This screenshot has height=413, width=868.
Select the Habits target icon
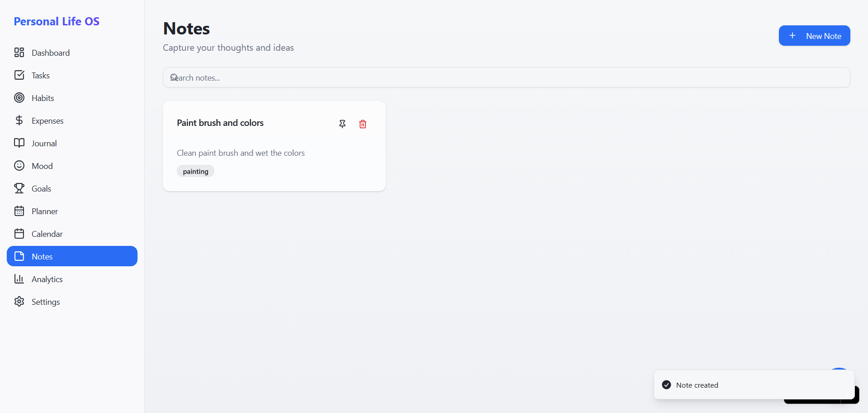(19, 98)
